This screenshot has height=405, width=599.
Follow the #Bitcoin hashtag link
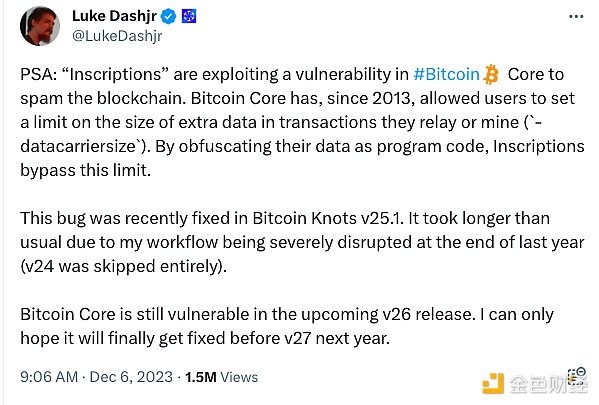[x=446, y=74]
